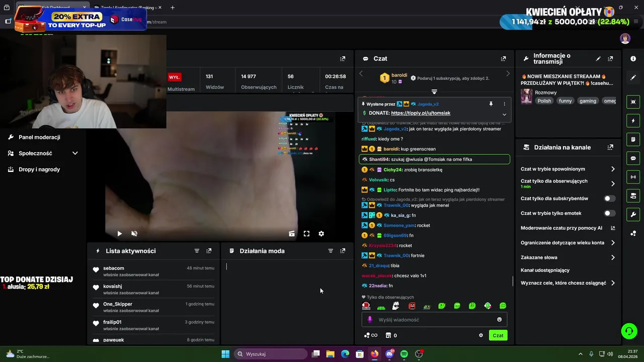This screenshot has height=362, width=644.
Task: Expand the Społeczność menu
Action: (43, 153)
